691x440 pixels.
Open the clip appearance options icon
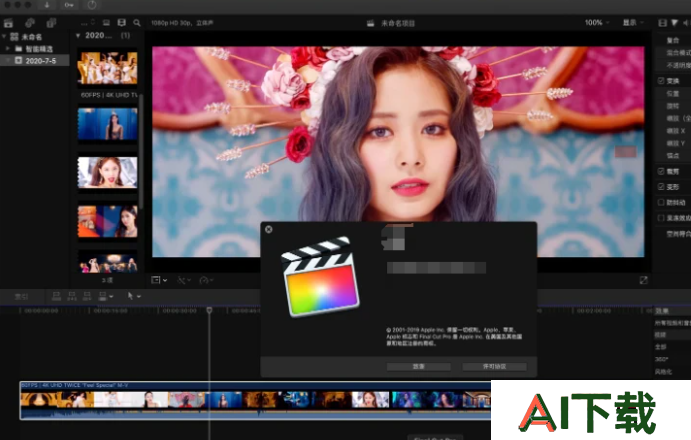[106, 22]
